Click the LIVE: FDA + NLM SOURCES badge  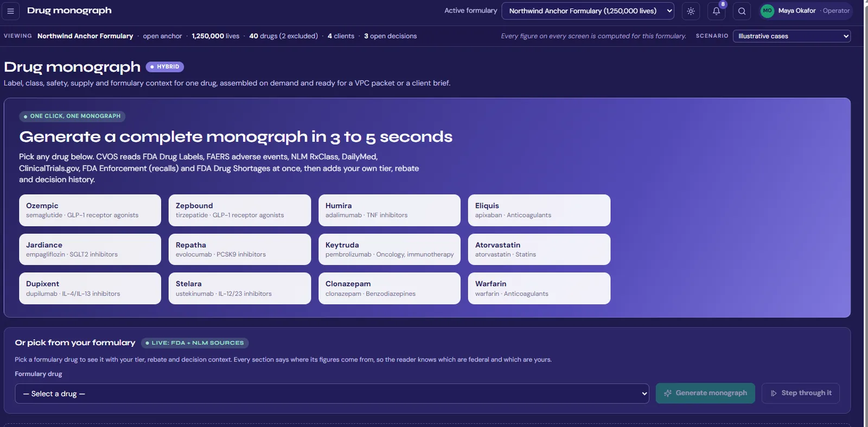(x=195, y=343)
